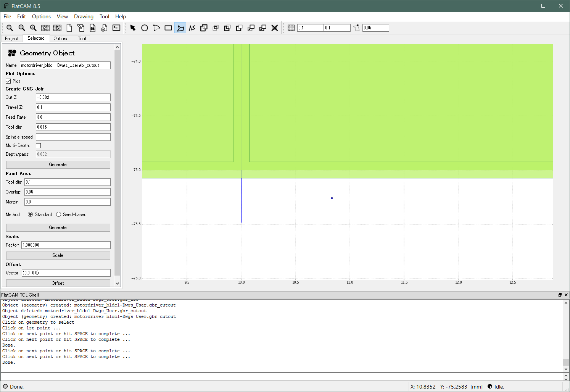The height and width of the screenshot is (392, 570).
Task: Click the Offset Vector input field
Action: [x=66, y=273]
